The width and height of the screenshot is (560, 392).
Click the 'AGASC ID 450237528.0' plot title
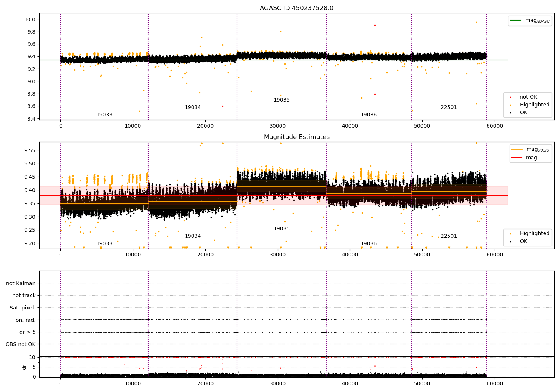point(296,8)
